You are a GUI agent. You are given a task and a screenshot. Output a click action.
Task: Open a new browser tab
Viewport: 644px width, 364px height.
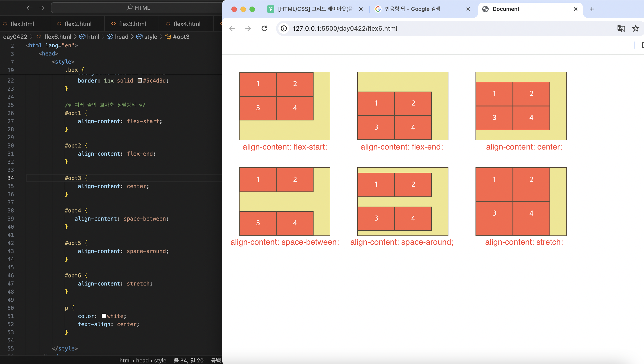591,9
